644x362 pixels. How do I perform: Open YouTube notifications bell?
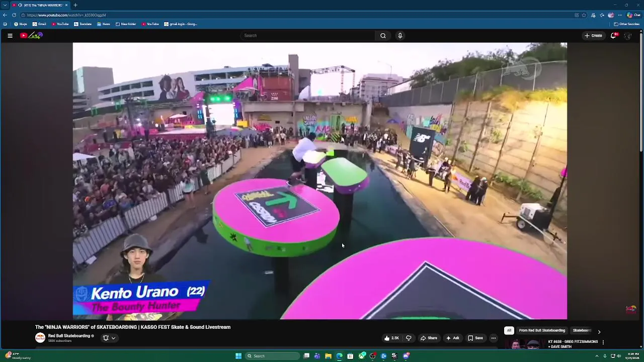(613, 36)
